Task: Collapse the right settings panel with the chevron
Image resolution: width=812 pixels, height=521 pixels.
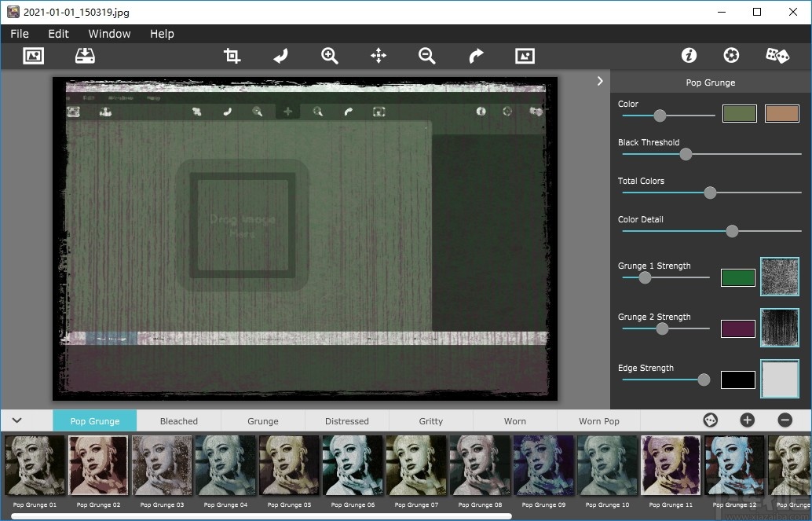Action: (600, 81)
